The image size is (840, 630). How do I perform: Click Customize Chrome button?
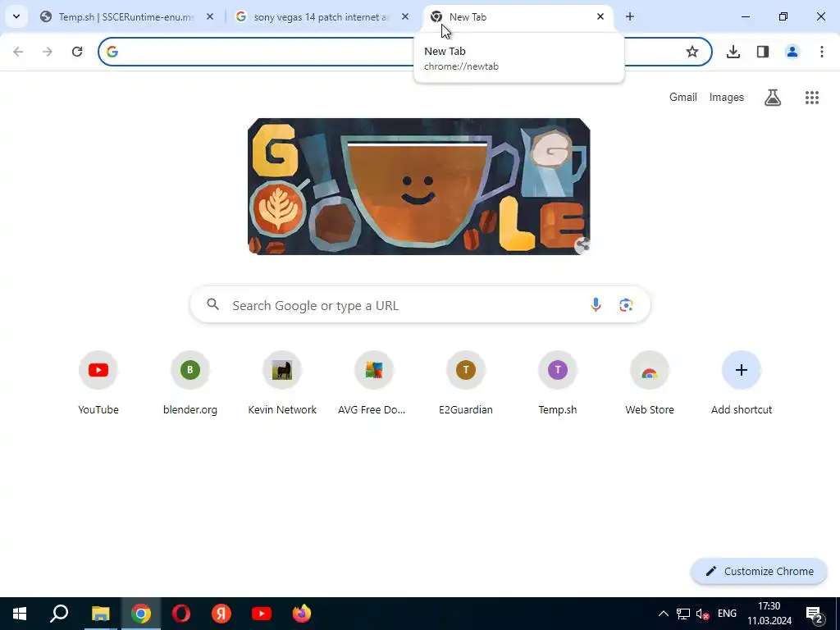tap(759, 572)
